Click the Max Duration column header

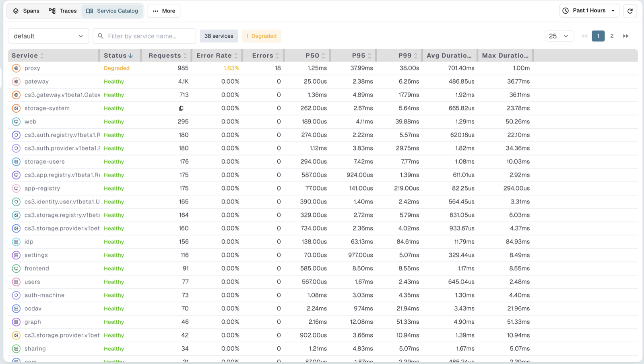pos(506,56)
